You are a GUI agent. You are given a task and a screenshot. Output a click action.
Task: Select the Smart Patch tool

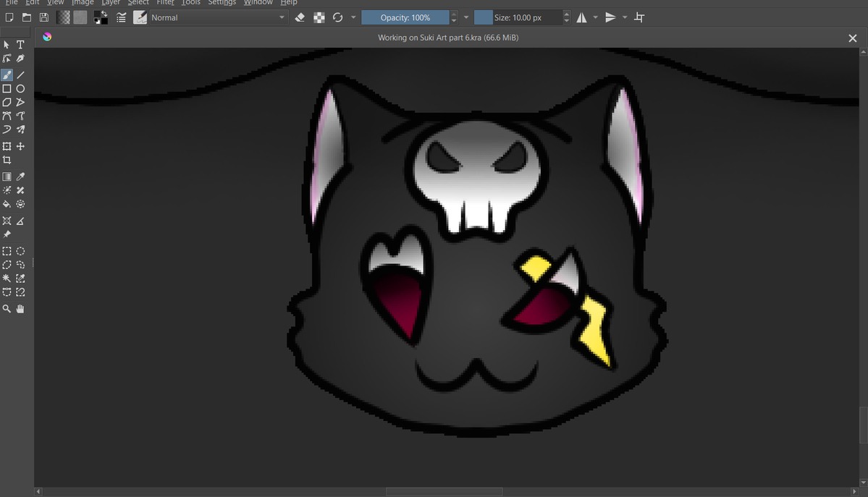(20, 190)
